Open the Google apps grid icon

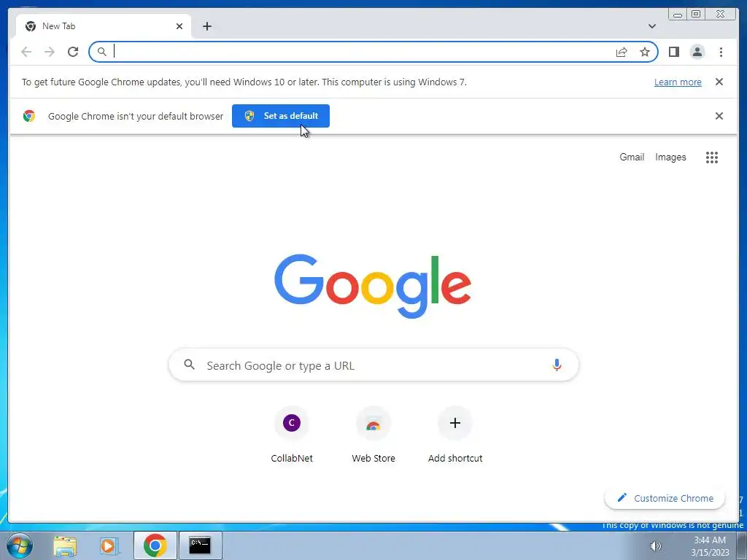tap(712, 157)
